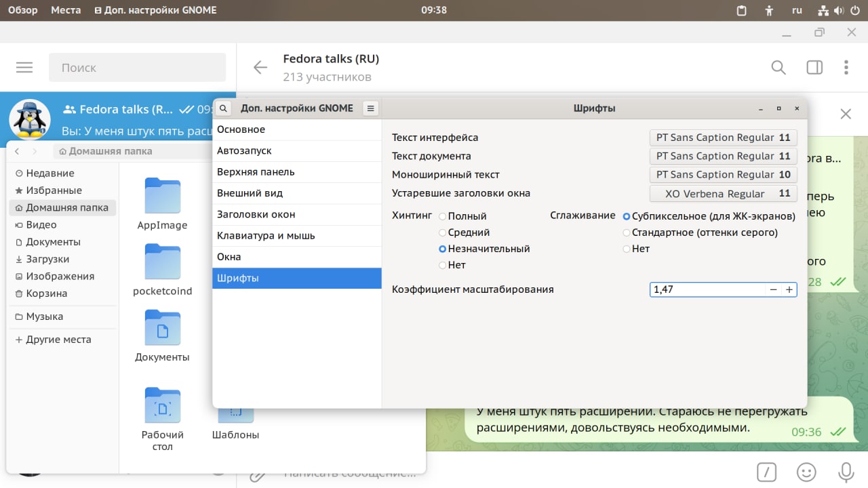Select Стандартное (оттенки серого) antialiasing

(x=701, y=232)
